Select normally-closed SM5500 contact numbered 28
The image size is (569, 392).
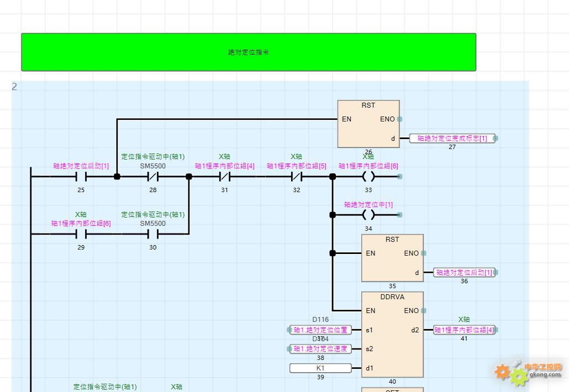[152, 177]
